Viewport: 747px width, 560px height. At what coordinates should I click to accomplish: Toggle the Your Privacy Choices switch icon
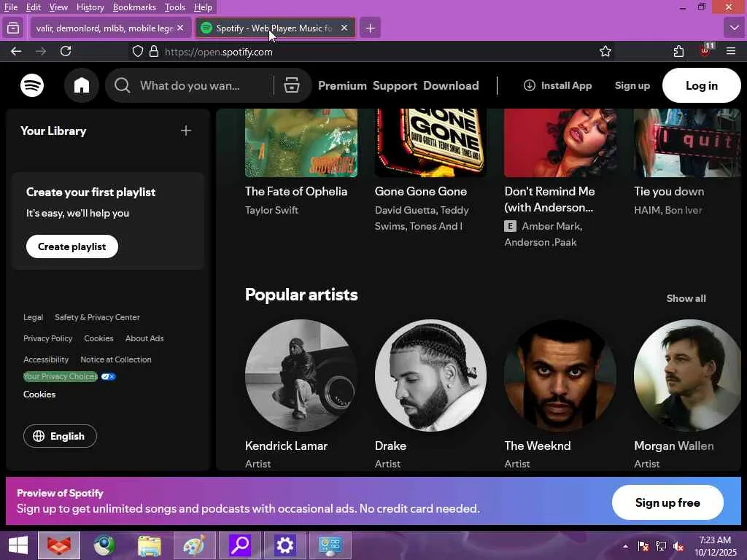[x=108, y=377]
